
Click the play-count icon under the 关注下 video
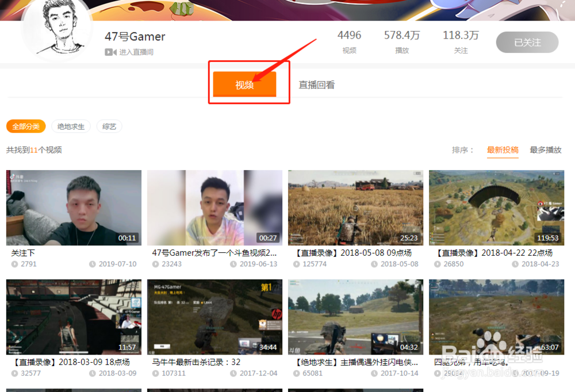15,264
